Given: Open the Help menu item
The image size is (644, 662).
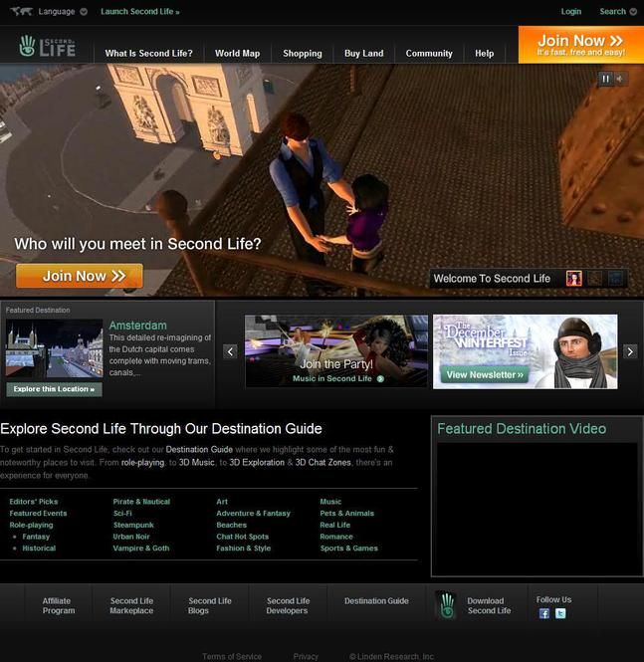Looking at the screenshot, I should click(484, 53).
